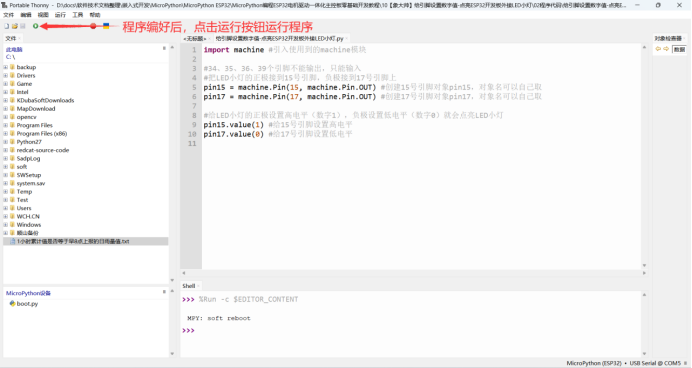Click editor scrollbar up arrow
Screen dimensions: 692x368
pos(644,47)
